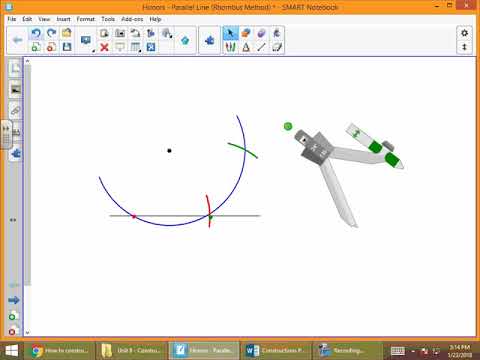This screenshot has height=360, width=480.
Task: Open the Tools menu
Action: [108, 19]
